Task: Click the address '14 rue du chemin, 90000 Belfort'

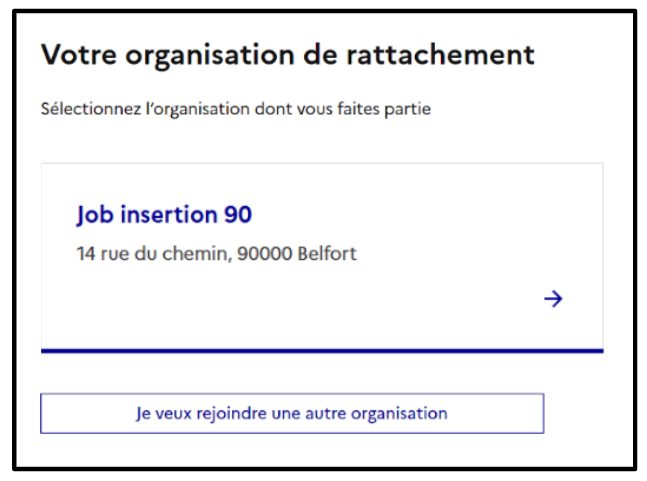Action: [x=217, y=253]
